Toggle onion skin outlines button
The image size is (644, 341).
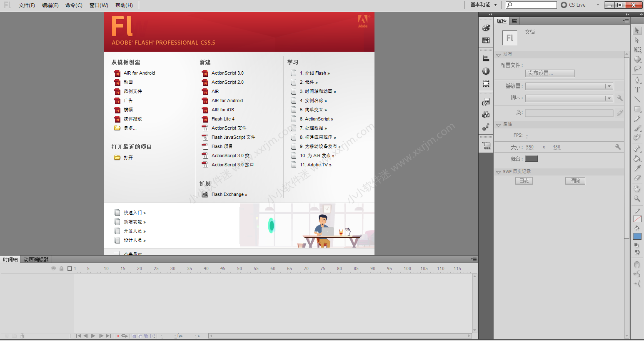pos(140,336)
